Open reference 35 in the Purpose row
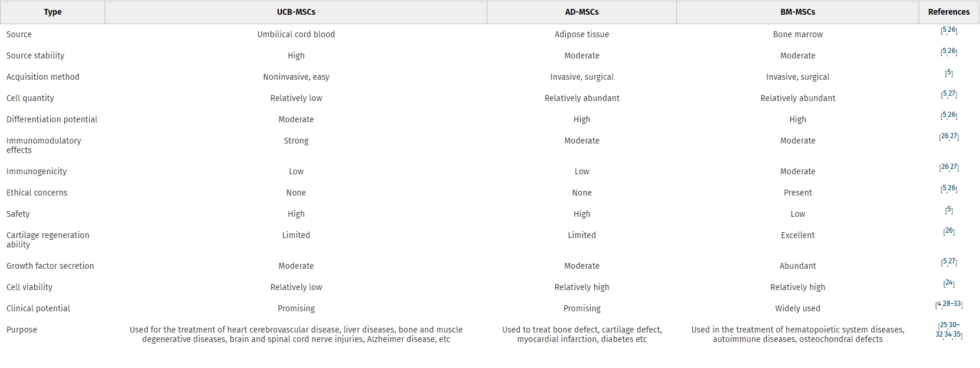This screenshot has width=980, height=368. [x=957, y=334]
